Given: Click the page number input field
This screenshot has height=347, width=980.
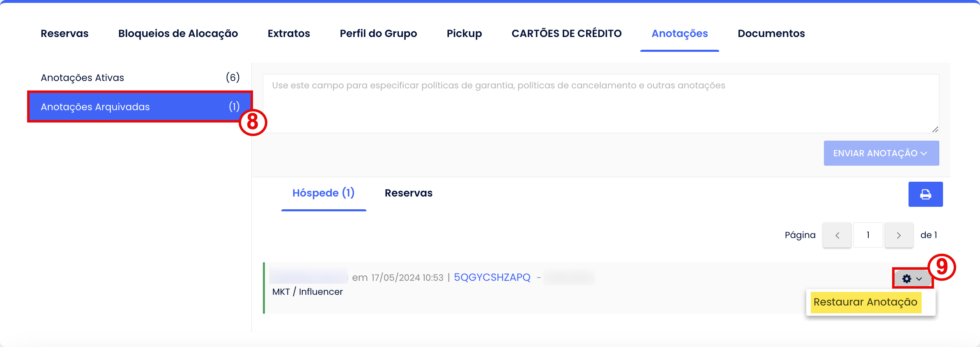Looking at the screenshot, I should click(x=868, y=235).
